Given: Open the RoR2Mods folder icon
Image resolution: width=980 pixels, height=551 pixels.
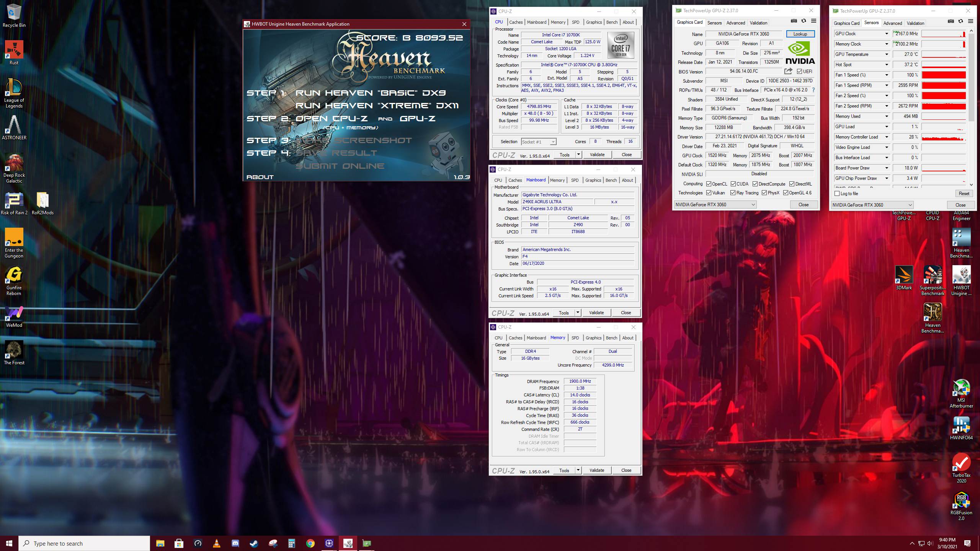Looking at the screenshot, I should point(42,203).
